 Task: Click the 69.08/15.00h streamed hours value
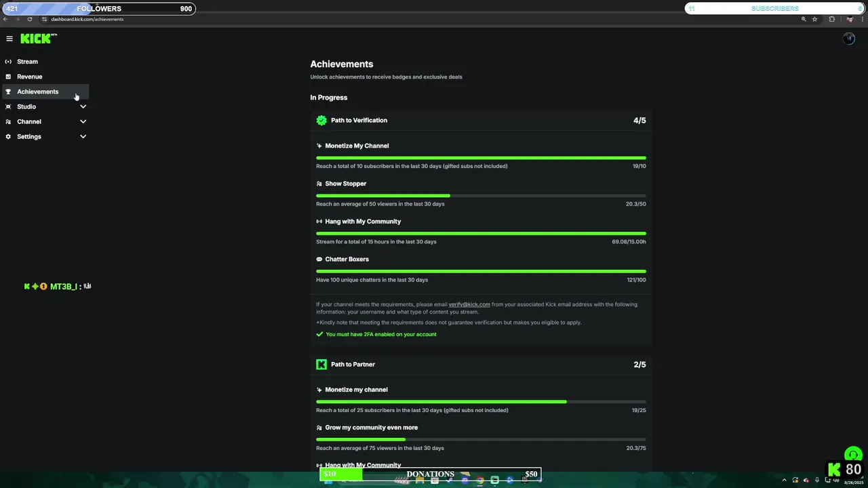629,242
